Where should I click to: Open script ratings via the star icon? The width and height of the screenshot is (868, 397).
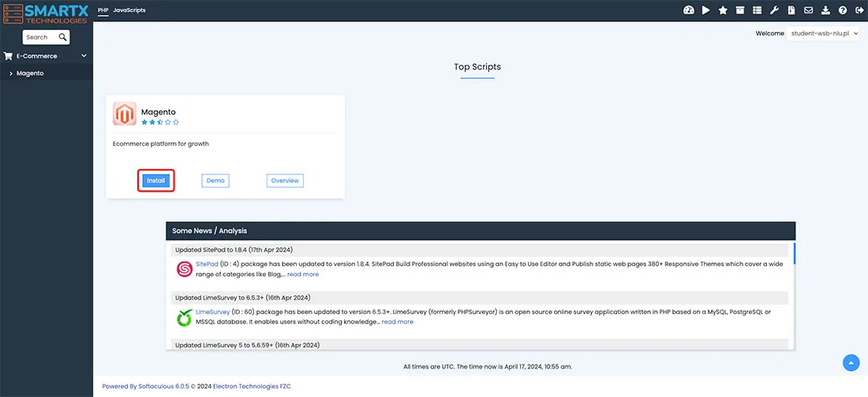723,10
